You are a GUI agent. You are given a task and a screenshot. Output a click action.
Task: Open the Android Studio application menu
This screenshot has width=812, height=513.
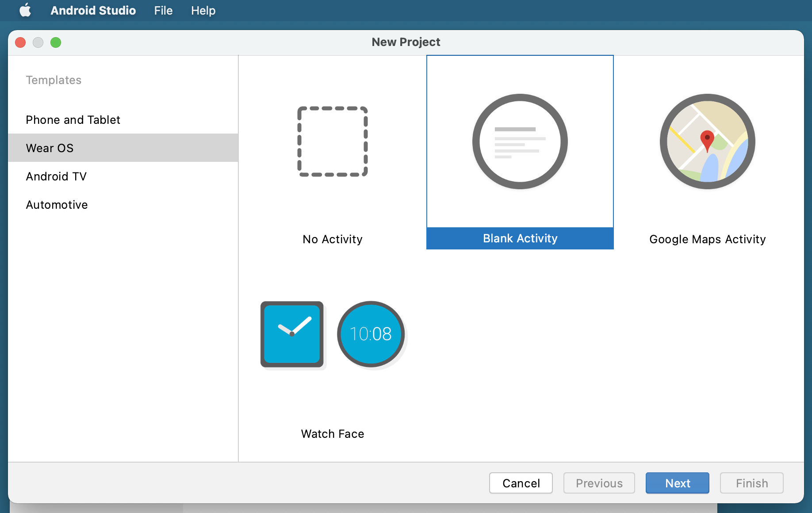pyautogui.click(x=93, y=10)
